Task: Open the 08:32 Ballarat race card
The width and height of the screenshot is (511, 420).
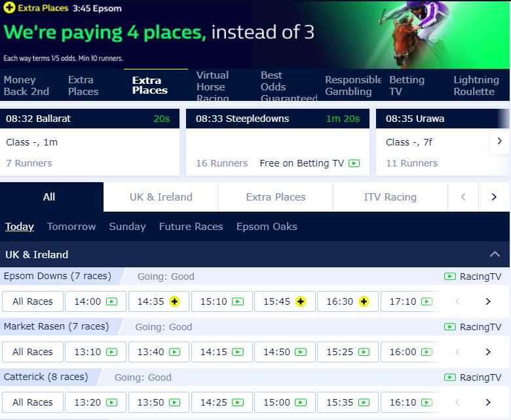Action: click(90, 142)
